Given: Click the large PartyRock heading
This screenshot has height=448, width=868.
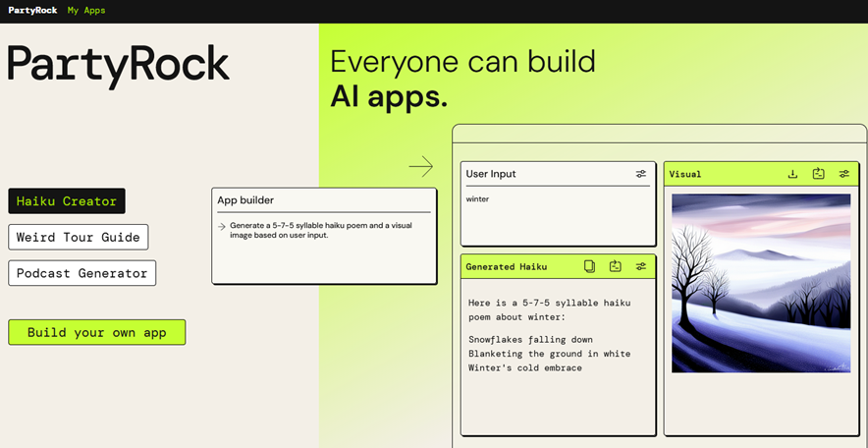Looking at the screenshot, I should tap(119, 66).
